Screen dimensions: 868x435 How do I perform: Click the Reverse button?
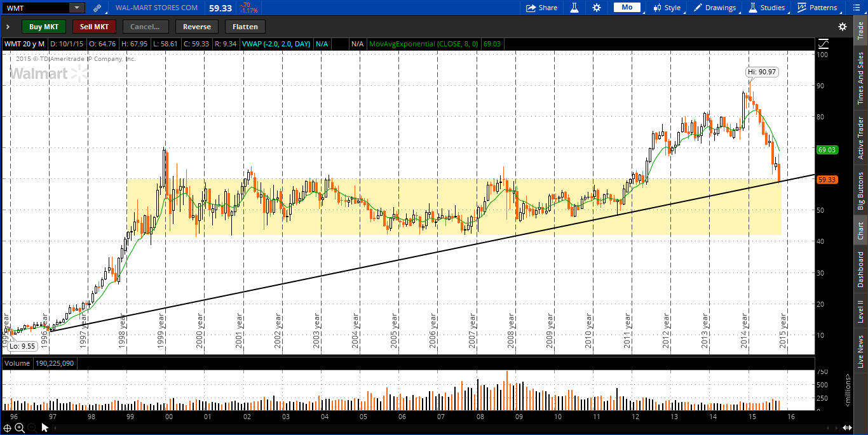pos(197,27)
